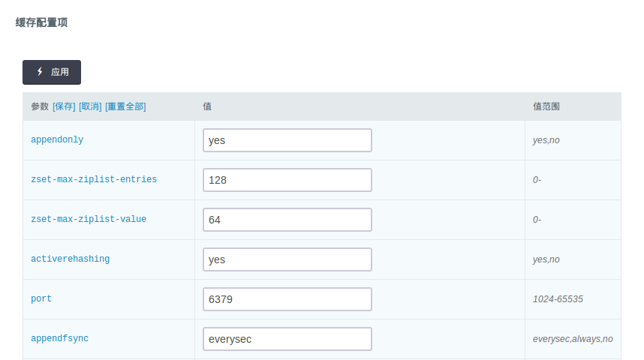Click the 应用 apply button
Screen dimensions: 644x360
pyautogui.click(x=52, y=72)
